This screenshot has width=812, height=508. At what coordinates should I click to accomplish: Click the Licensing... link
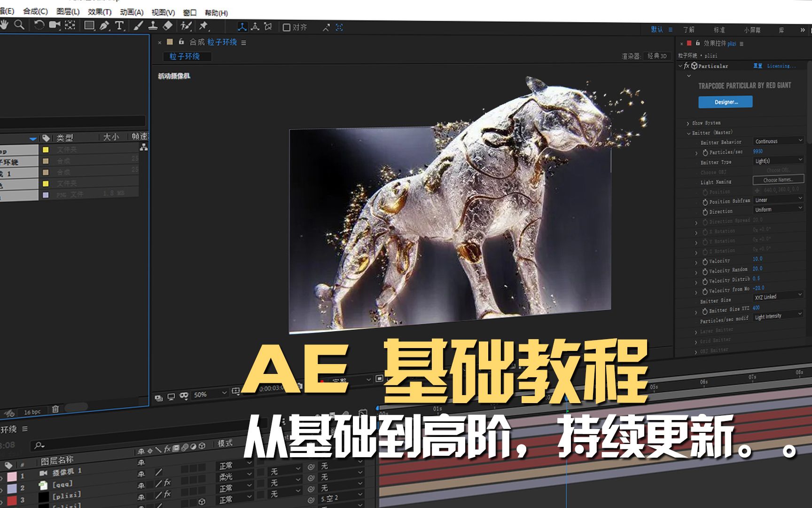(781, 66)
